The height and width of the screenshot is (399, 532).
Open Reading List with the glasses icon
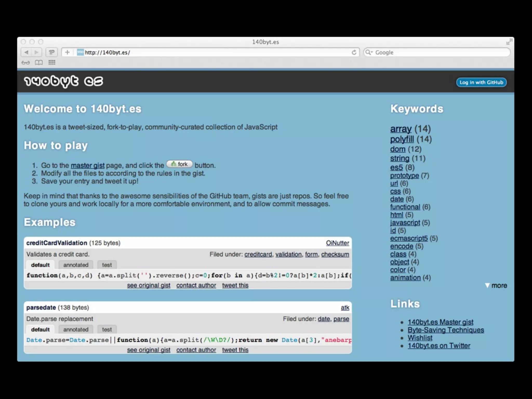(25, 63)
